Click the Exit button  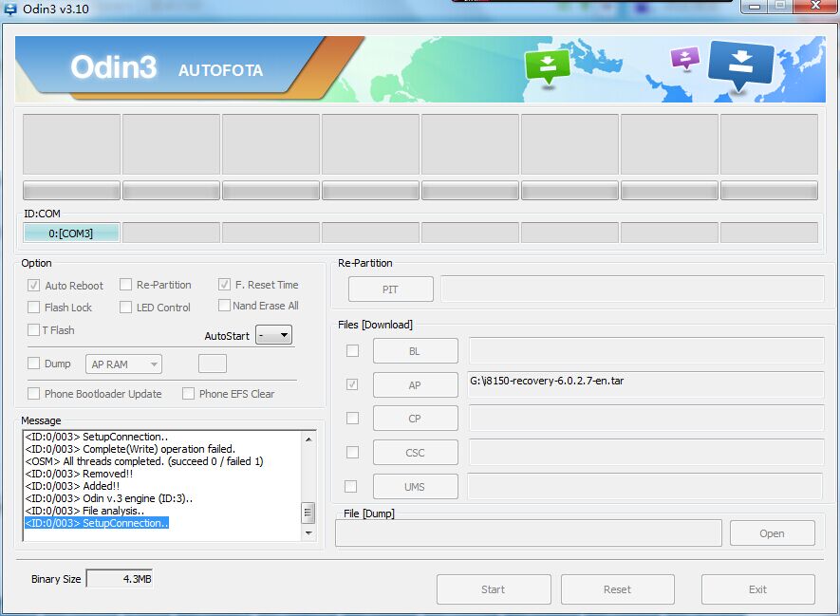(758, 589)
